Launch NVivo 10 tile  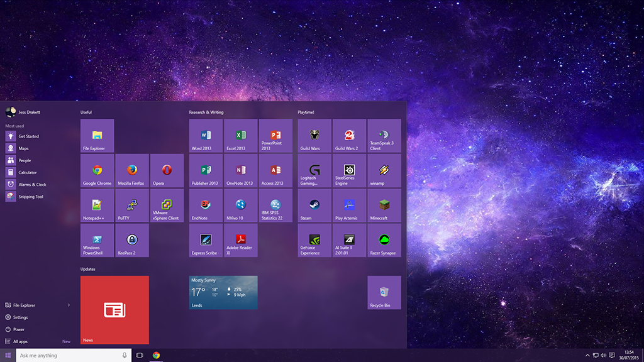coord(241,206)
